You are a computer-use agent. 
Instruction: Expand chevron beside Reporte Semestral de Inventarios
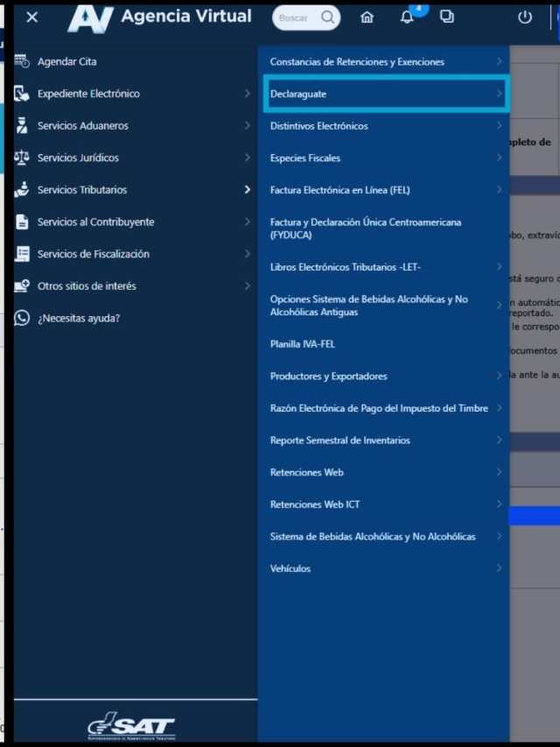[499, 440]
